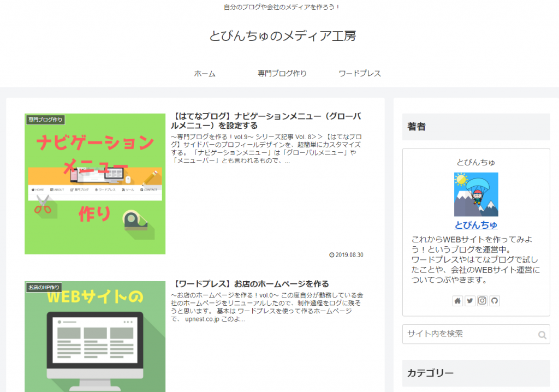Image resolution: width=559 pixels, height=392 pixels.
Task: Click the excerpt starting ～お店のホームページを作る！vol.0～
Action: [266, 307]
